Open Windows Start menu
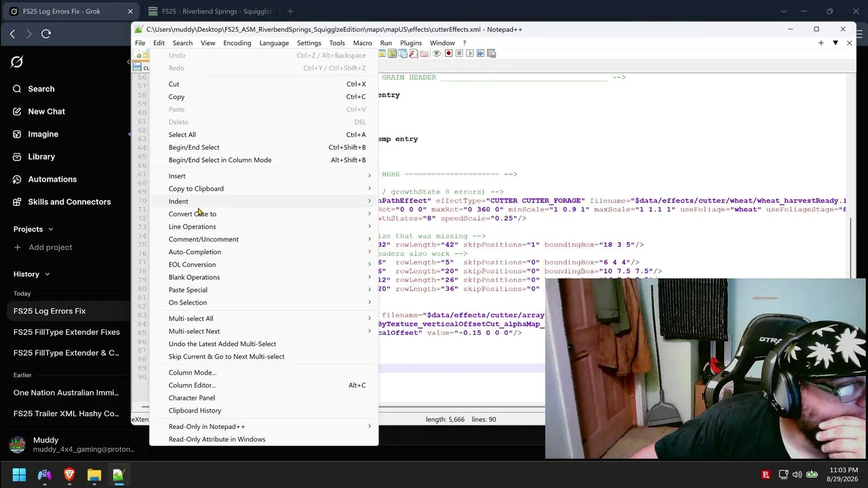 [x=19, y=474]
